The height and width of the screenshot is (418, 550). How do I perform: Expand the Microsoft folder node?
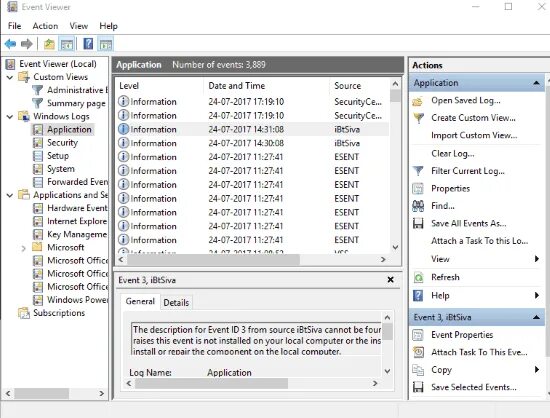[x=24, y=248]
